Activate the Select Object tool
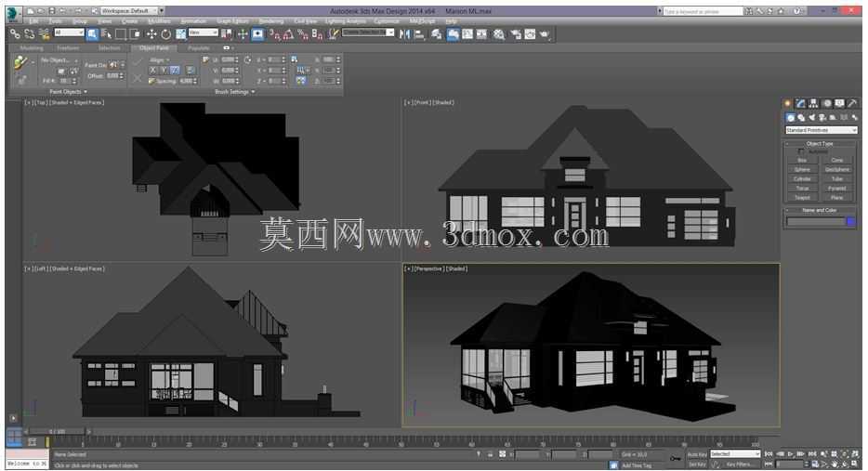 92,34
